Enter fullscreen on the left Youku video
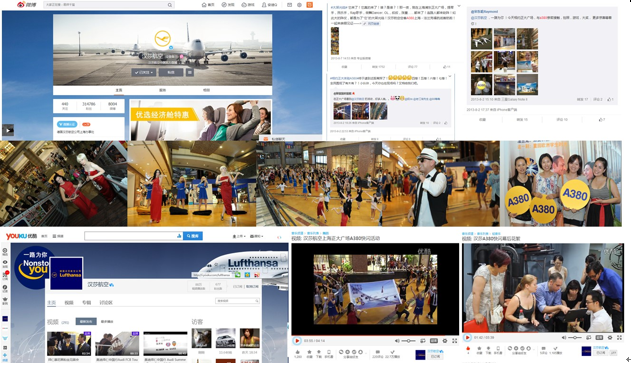 pos(454,341)
